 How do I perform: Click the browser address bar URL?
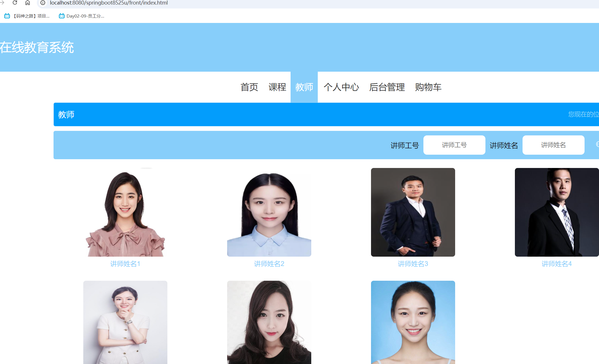tap(109, 3)
